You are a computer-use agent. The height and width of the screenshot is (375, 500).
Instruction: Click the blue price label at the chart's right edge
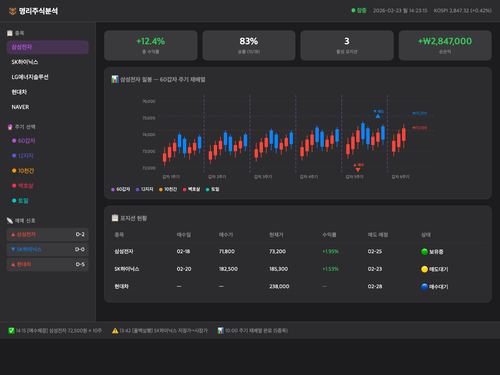tap(420, 113)
